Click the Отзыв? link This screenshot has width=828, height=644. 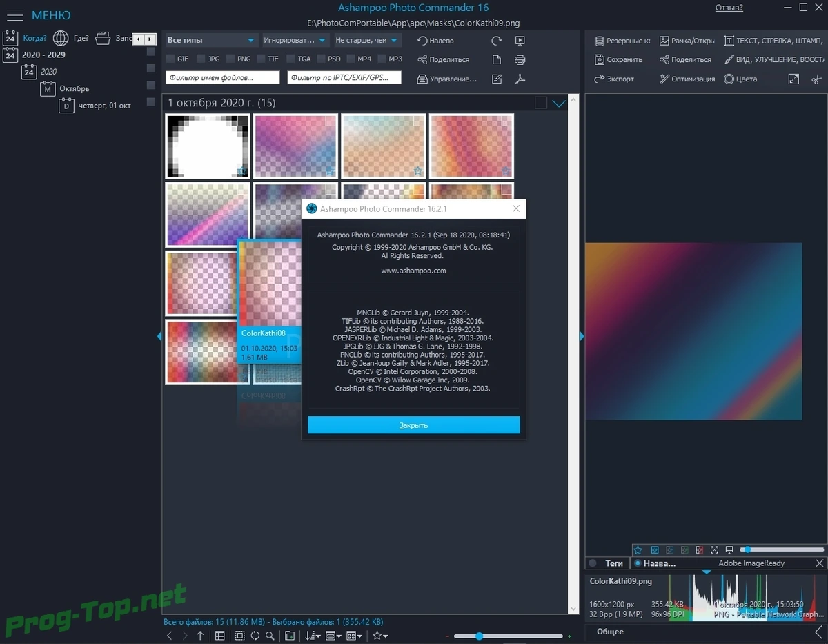[x=729, y=8]
